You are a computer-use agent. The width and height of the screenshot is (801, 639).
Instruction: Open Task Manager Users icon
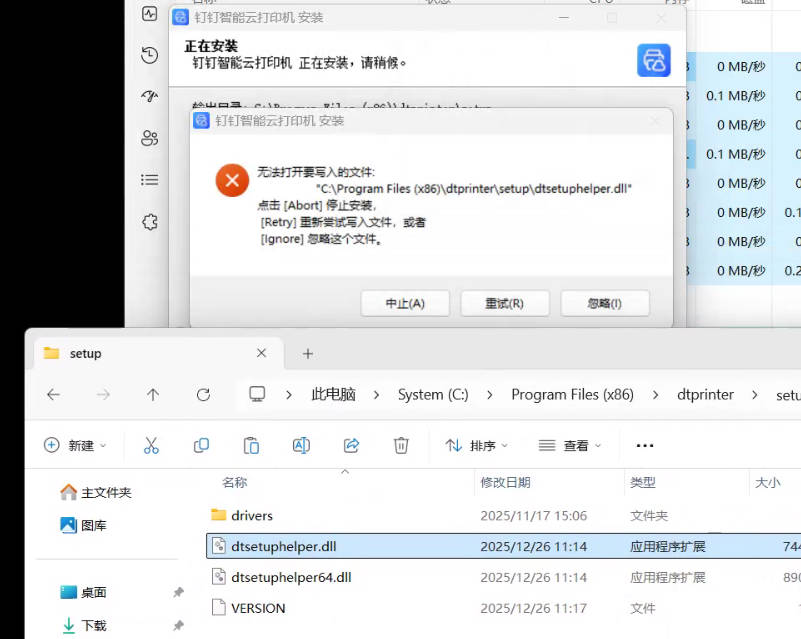pos(150,138)
